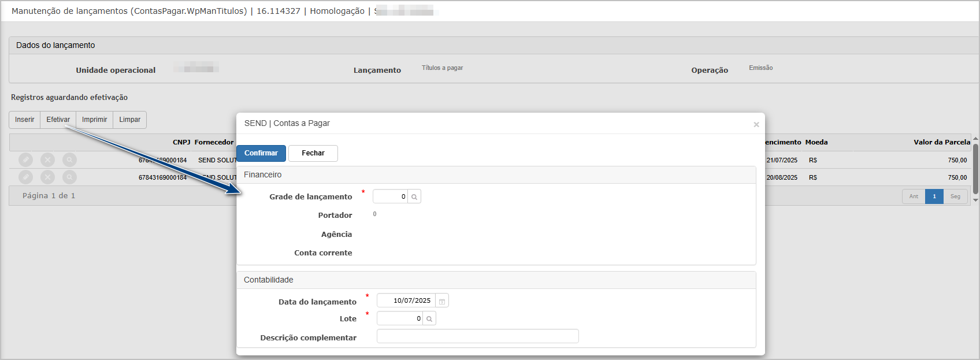Click the Grade de lançamento input field
Image resolution: width=980 pixels, height=360 pixels.
pos(391,196)
